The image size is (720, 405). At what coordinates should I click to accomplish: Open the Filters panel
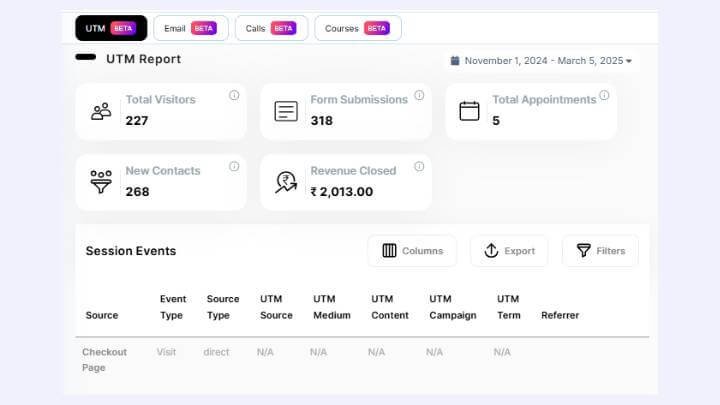point(600,251)
